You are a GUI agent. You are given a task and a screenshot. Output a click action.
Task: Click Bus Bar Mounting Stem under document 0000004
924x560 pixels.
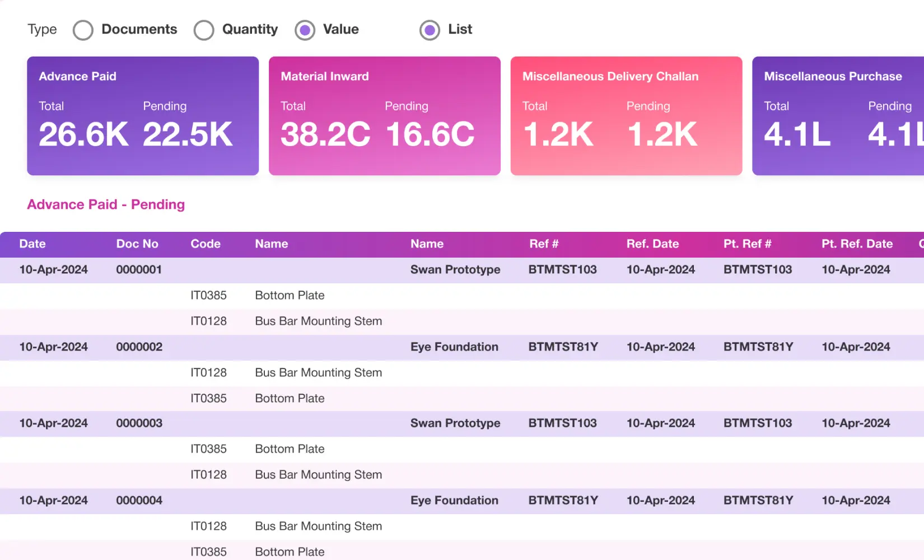coord(319,526)
